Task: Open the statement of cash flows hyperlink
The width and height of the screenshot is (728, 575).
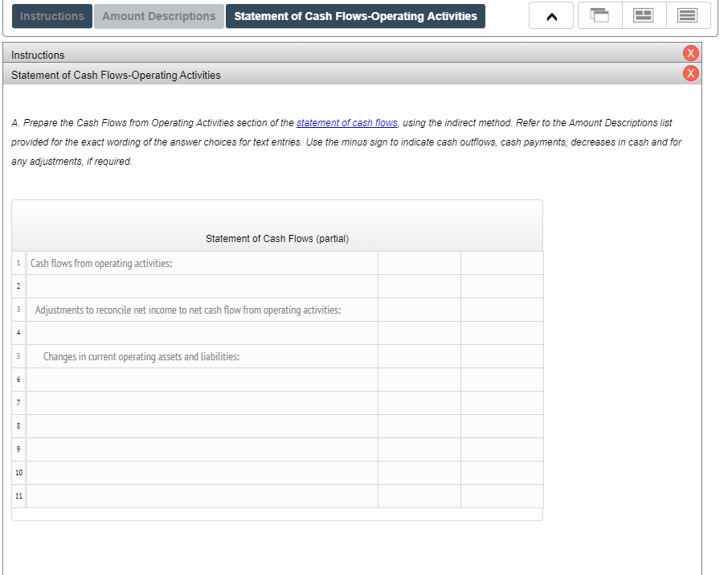Action: [346, 122]
